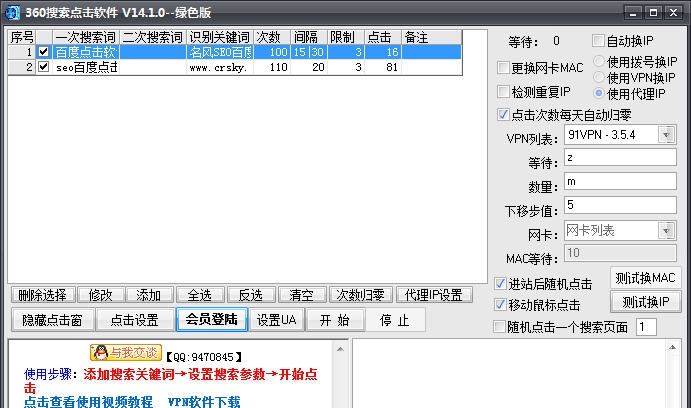Image resolution: width=691 pixels, height=408 pixels.
Task: Enable 随机点击一个搜索页面 checkbox
Action: [x=499, y=327]
